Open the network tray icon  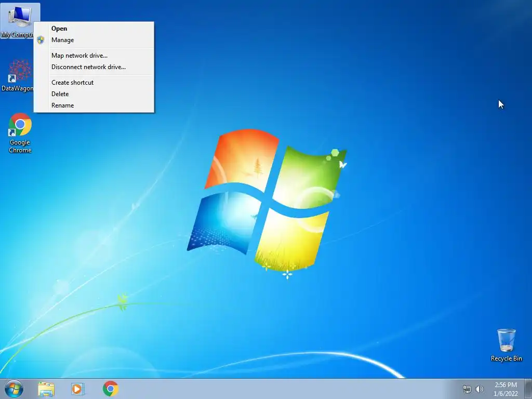pyautogui.click(x=467, y=389)
